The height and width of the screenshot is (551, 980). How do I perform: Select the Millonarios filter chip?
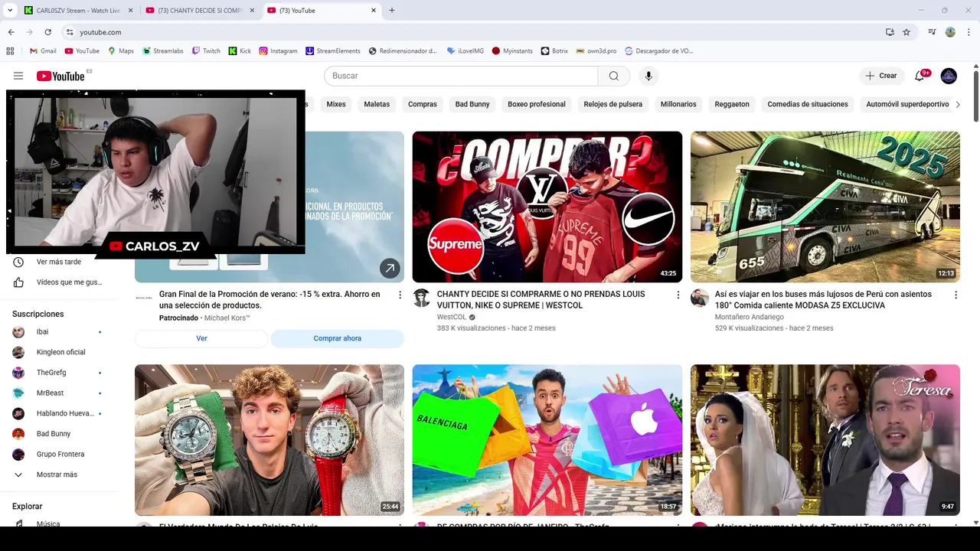[678, 104]
